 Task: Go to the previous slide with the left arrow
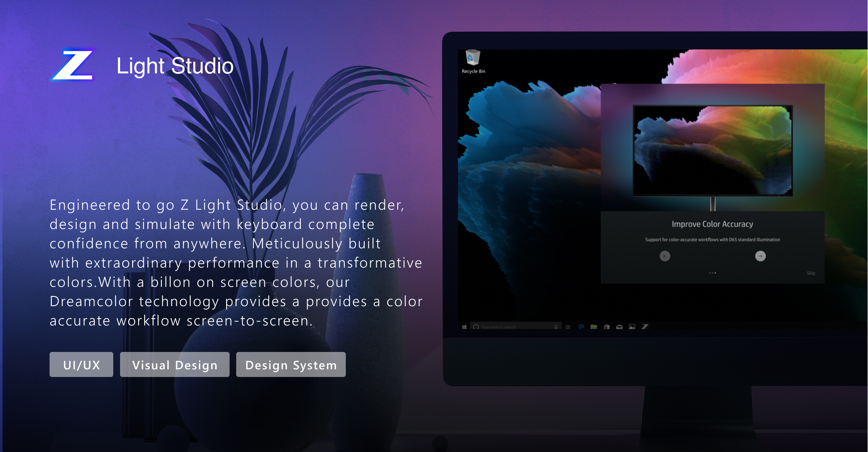click(x=665, y=256)
